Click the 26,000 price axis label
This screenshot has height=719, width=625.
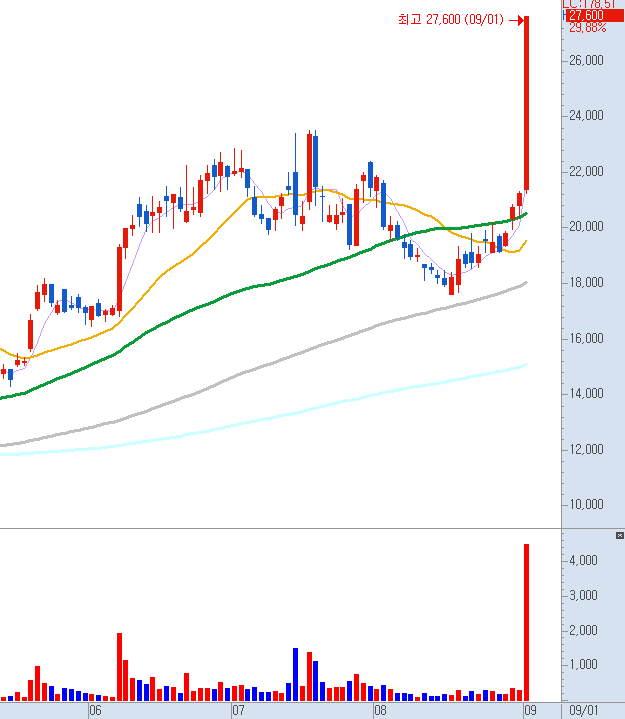coord(586,61)
